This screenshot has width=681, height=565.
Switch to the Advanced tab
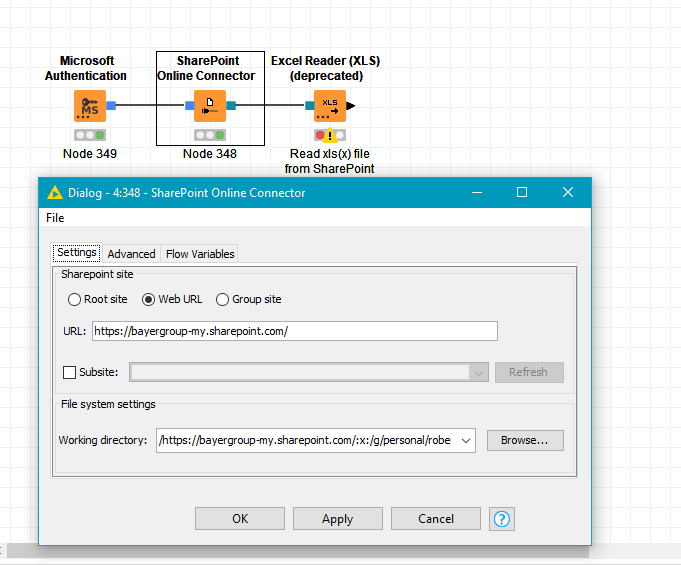point(131,254)
